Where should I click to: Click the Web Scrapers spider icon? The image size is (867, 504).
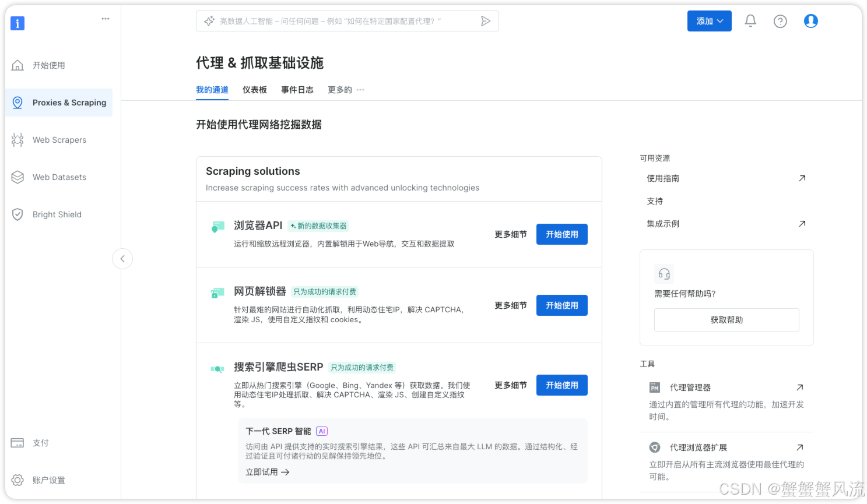tap(17, 140)
